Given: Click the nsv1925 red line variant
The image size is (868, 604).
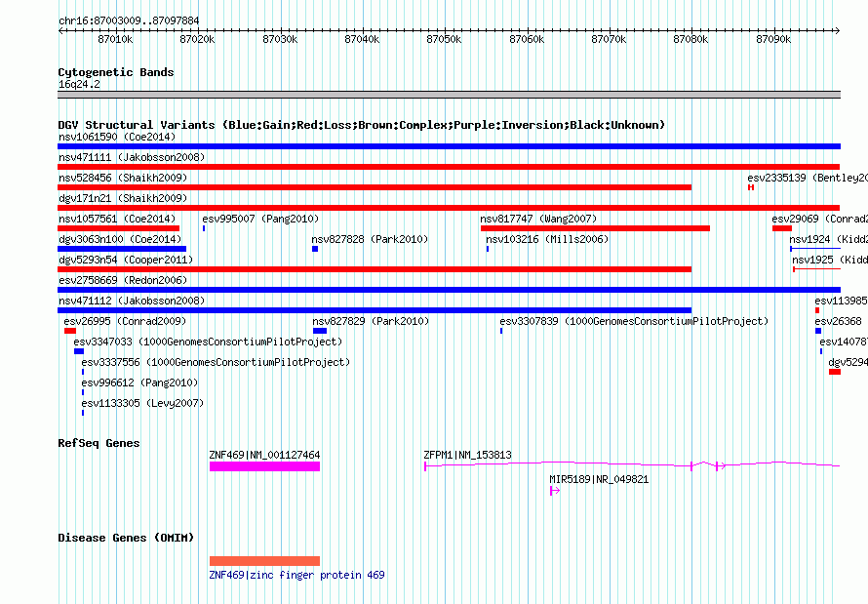Looking at the screenshot, I should click(x=817, y=269).
